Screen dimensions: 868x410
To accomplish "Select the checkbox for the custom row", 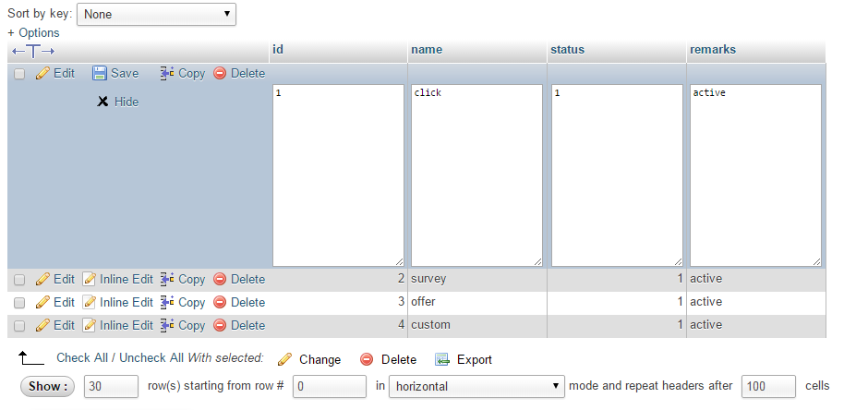I will (19, 326).
